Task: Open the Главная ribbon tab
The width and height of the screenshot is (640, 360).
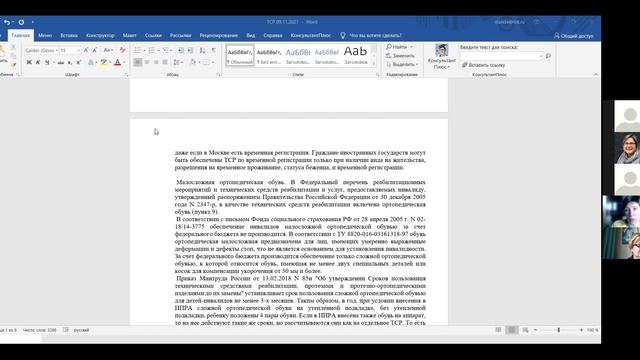Action: 20,36
